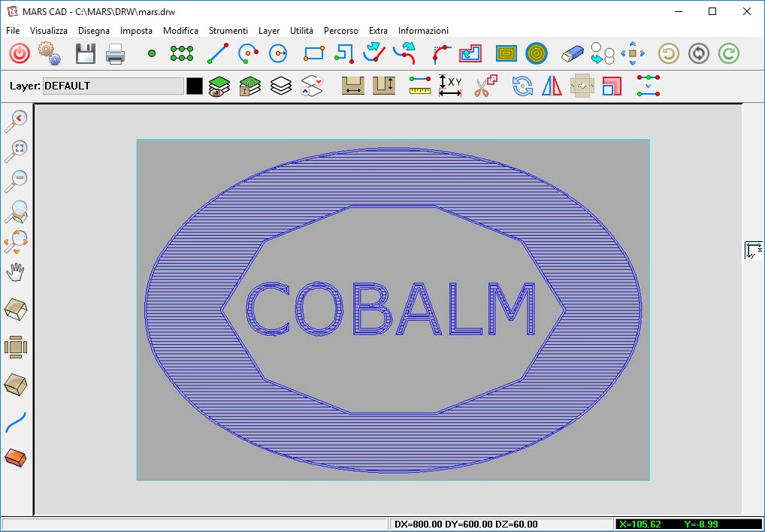The image size is (765, 532).
Task: Select the concentric circular pocket tool
Action: click(537, 53)
